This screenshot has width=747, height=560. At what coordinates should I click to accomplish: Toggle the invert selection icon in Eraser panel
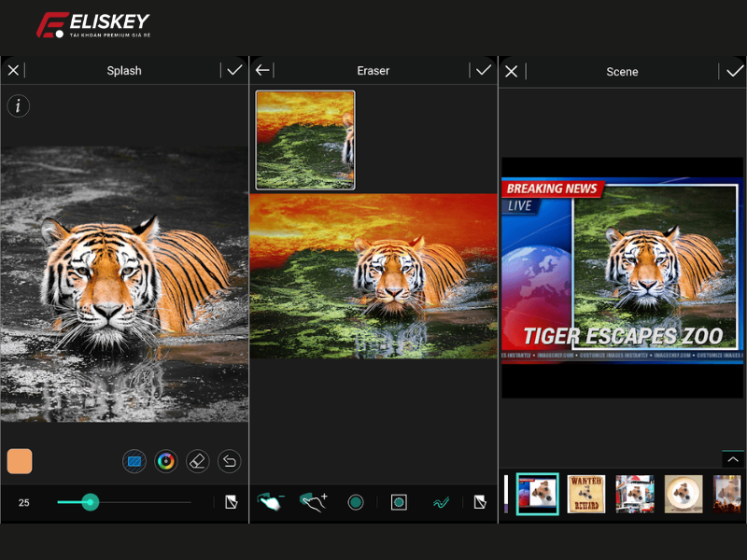(480, 501)
